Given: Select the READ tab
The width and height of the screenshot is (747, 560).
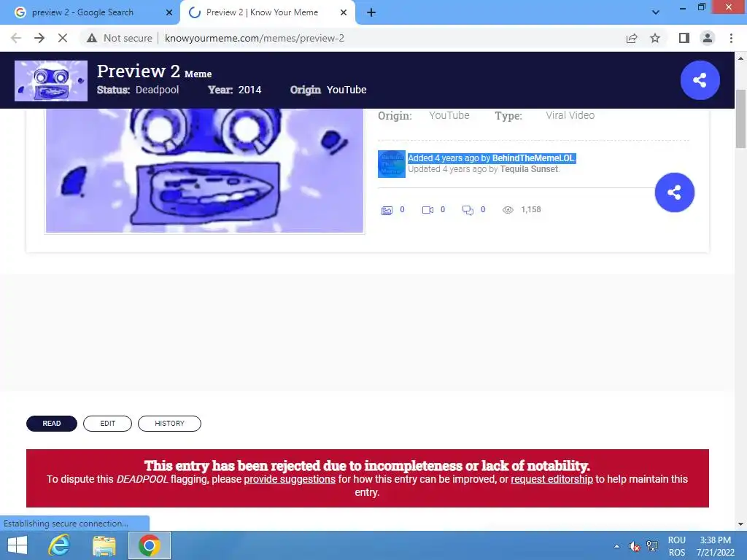Looking at the screenshot, I should pos(52,424).
